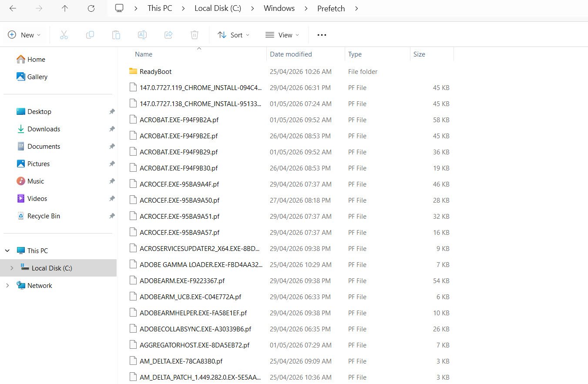The height and width of the screenshot is (384, 588).
Task: Click the Delete trash icon
Action: tap(195, 35)
